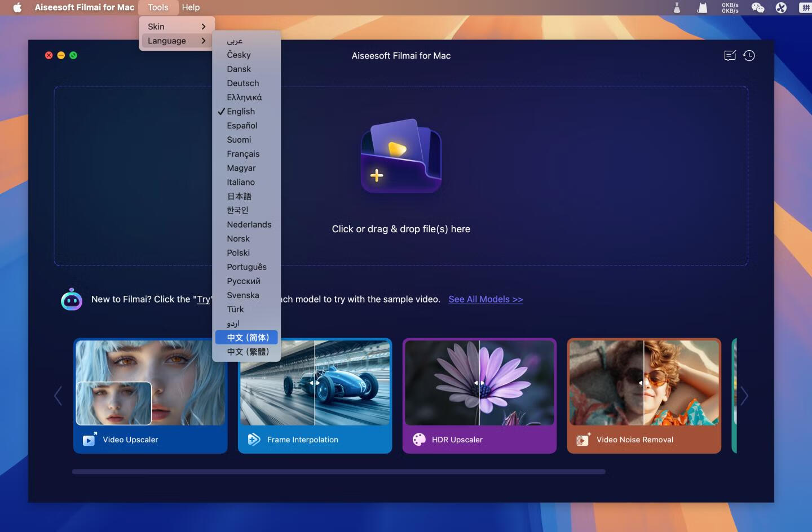Screen dimensions: 812x532
Task: Choose Português language
Action: pyautogui.click(x=246, y=267)
